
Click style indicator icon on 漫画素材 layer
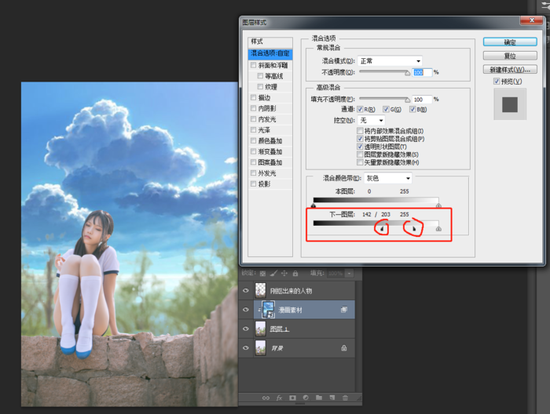coord(344,309)
